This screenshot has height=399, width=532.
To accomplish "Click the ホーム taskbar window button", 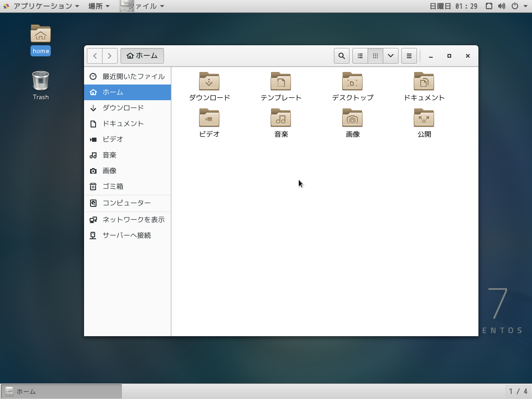I will pyautogui.click(x=61, y=392).
